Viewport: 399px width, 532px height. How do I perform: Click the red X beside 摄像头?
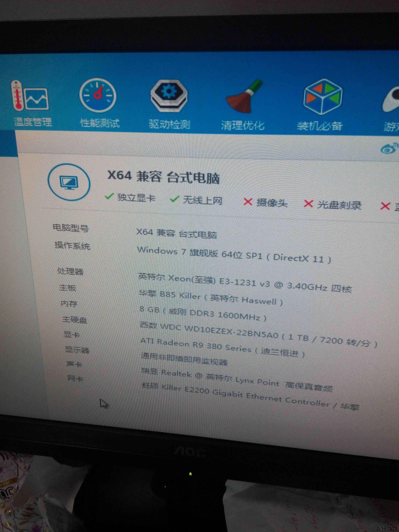(x=248, y=202)
